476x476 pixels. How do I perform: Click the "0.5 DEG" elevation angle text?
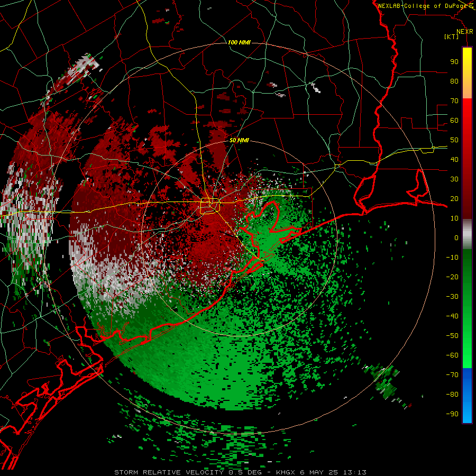tap(245, 472)
